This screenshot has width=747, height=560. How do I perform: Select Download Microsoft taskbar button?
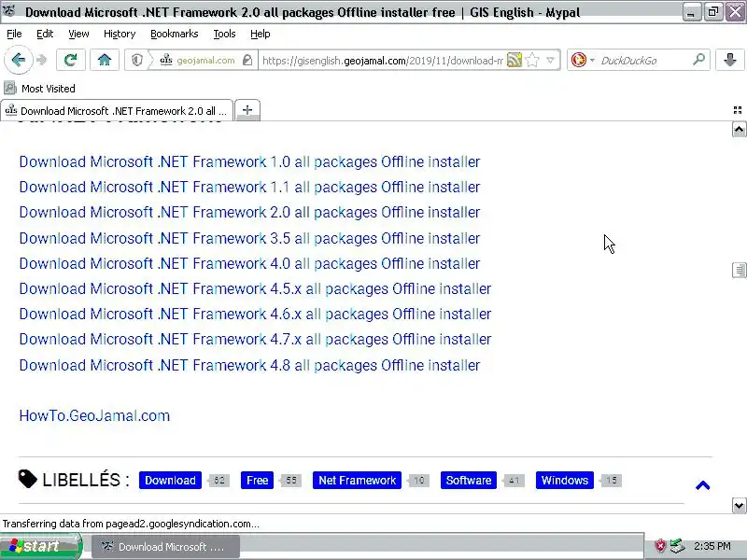click(x=165, y=547)
